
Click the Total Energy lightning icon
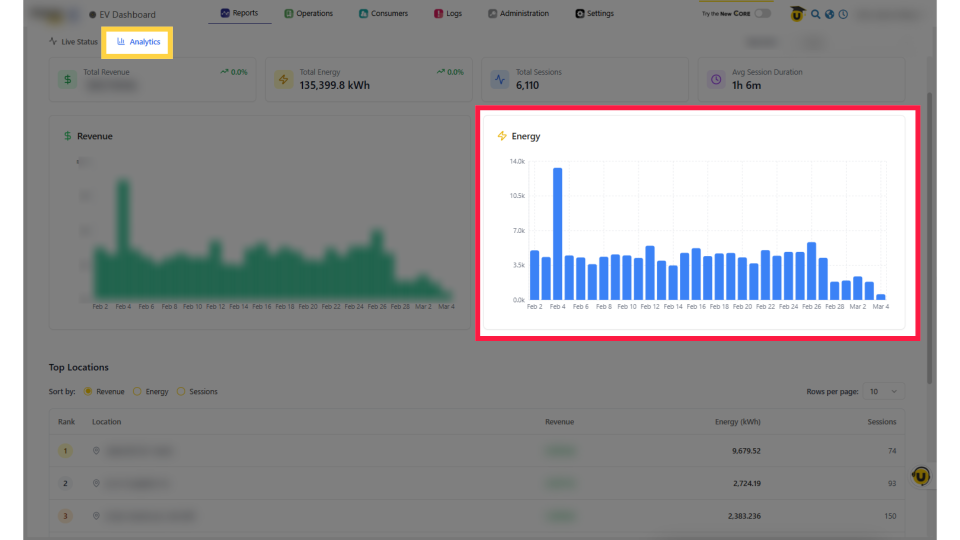[x=283, y=79]
